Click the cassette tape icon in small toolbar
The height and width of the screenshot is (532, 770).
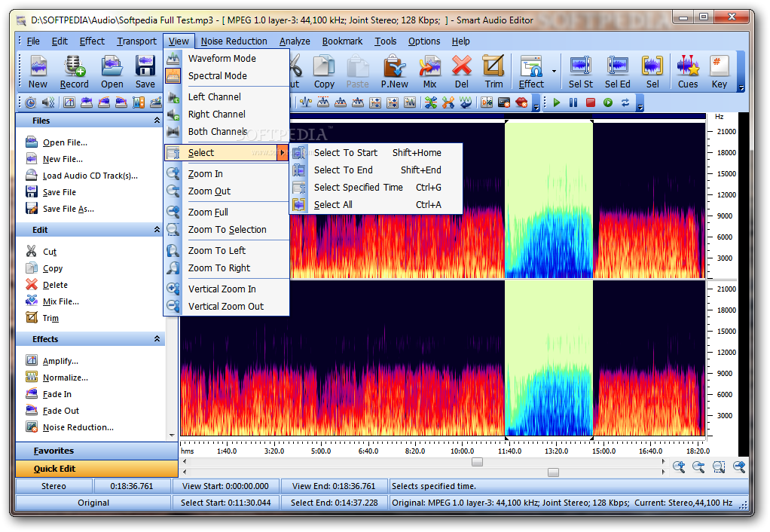[504, 102]
